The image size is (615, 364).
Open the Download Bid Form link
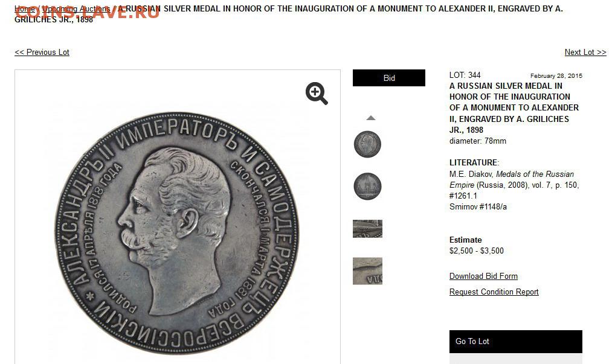click(484, 276)
